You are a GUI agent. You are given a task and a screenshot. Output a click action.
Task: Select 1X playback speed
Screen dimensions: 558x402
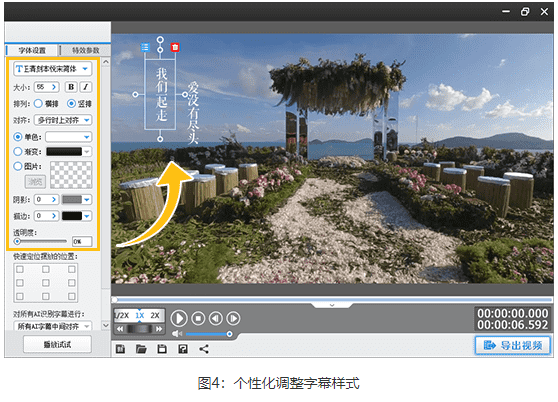point(140,316)
